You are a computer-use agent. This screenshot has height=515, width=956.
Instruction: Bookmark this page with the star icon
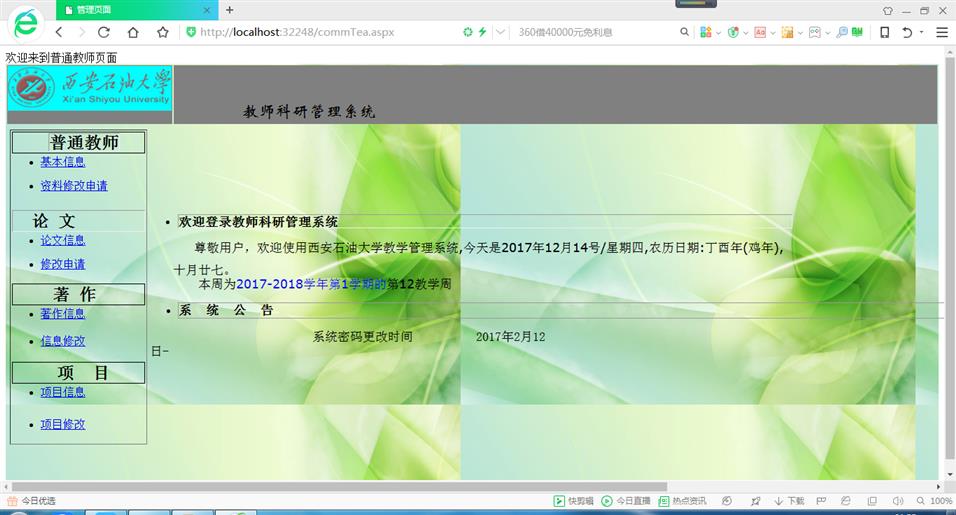[162, 32]
